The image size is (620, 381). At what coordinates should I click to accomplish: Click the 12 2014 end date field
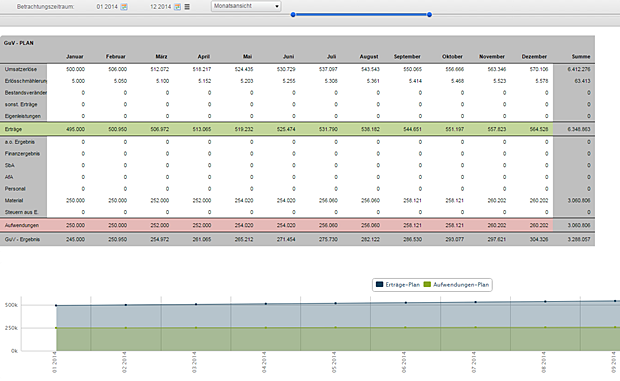coord(161,7)
